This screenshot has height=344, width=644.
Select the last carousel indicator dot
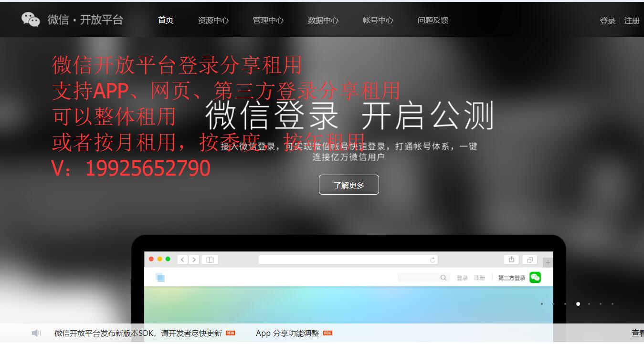[612, 304]
